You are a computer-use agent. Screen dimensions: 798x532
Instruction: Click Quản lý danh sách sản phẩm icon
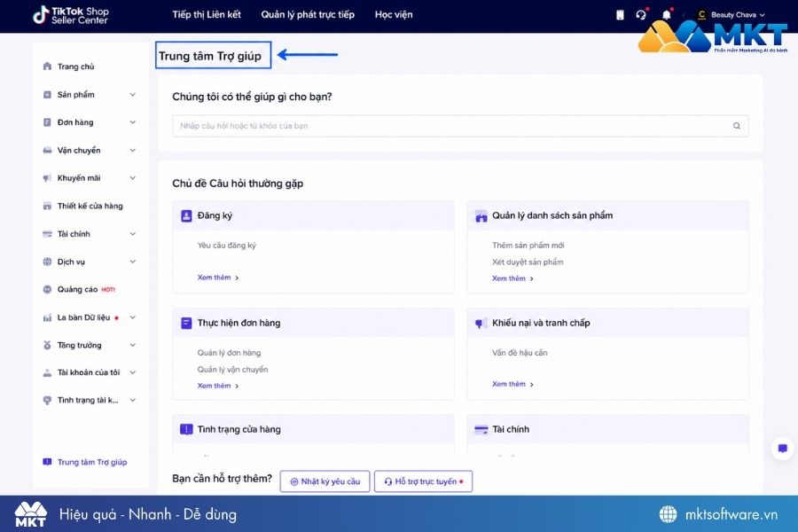pos(481,215)
